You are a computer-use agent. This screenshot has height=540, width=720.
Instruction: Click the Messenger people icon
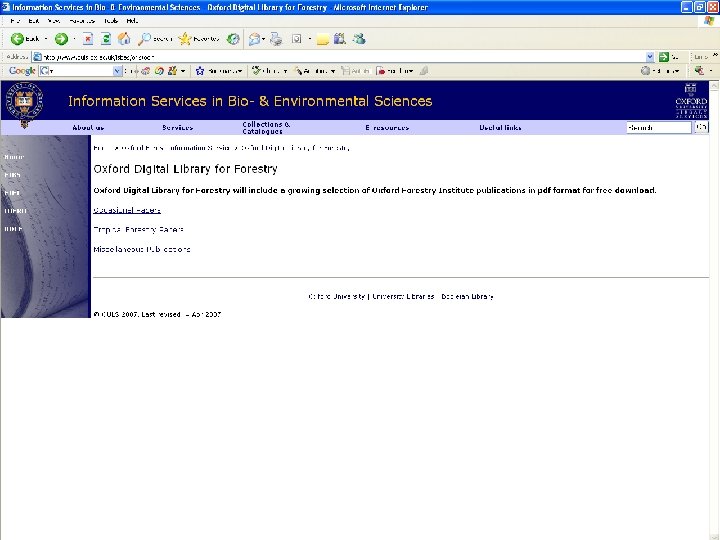click(x=359, y=39)
